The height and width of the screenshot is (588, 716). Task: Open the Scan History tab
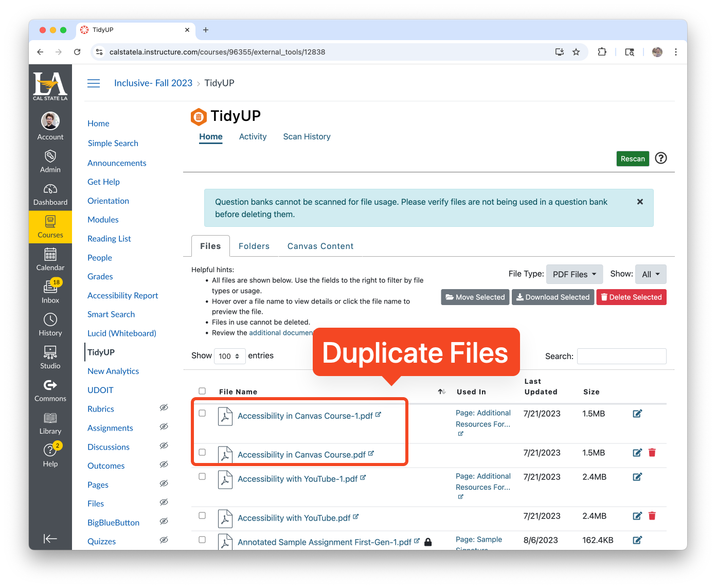307,136
